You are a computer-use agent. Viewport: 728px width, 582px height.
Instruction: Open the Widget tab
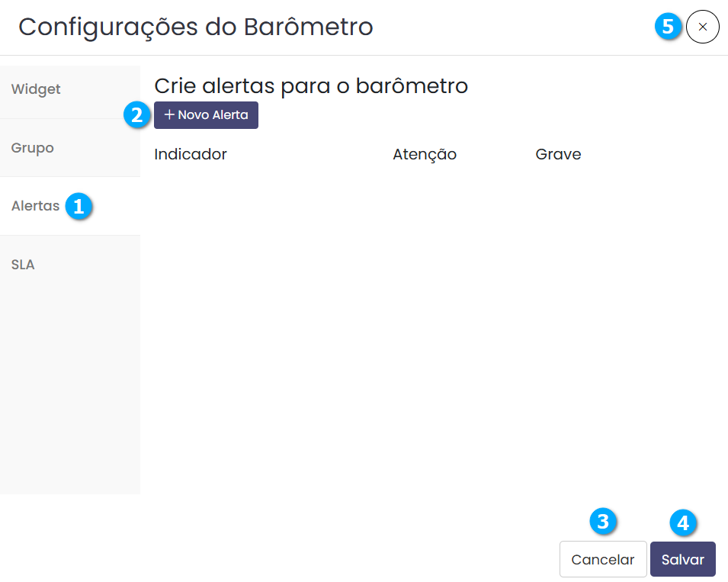tap(36, 89)
